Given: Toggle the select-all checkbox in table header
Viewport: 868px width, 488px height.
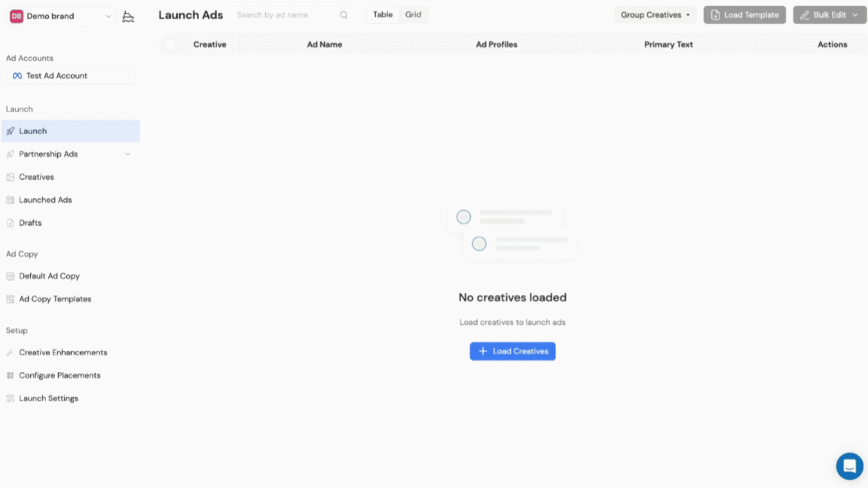Looking at the screenshot, I should tap(170, 45).
